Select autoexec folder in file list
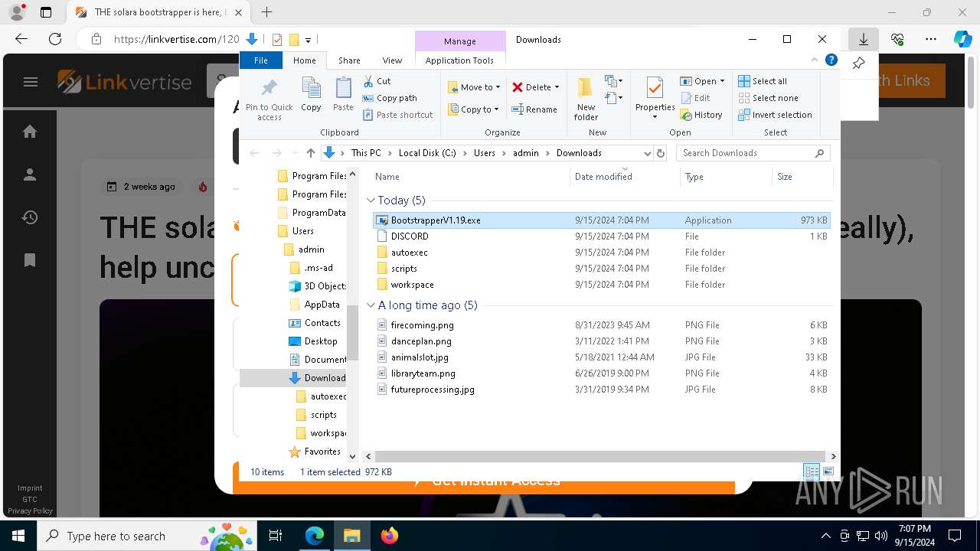 pos(603,253)
